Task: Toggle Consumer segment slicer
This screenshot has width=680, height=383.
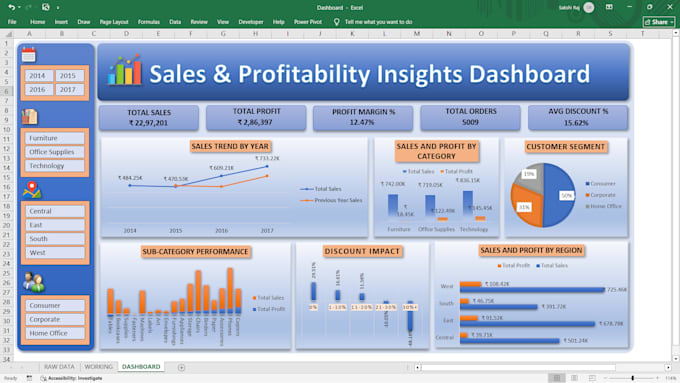Action: 55,305
